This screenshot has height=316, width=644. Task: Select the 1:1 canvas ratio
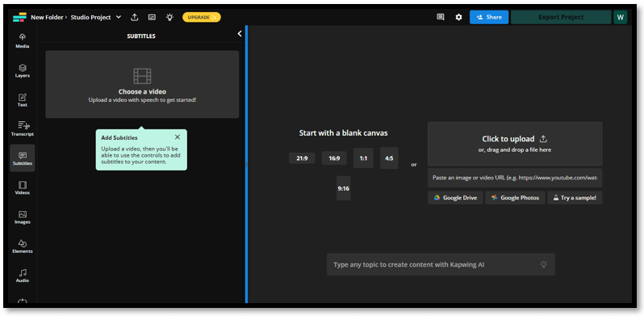click(x=363, y=158)
